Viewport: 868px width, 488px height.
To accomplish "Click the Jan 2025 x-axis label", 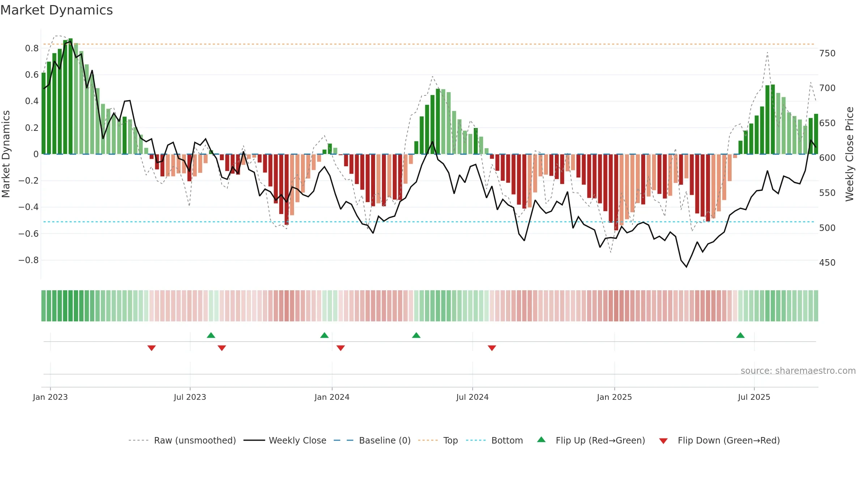I will point(614,397).
